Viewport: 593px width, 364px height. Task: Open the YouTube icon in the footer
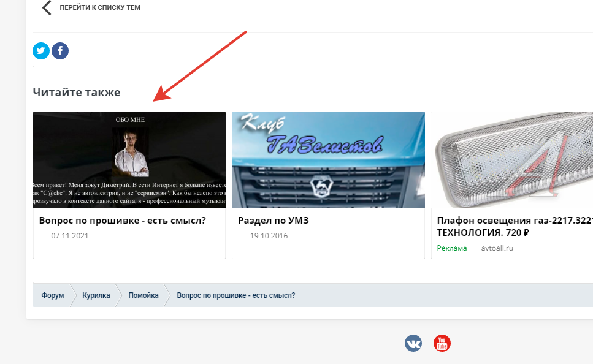[442, 343]
